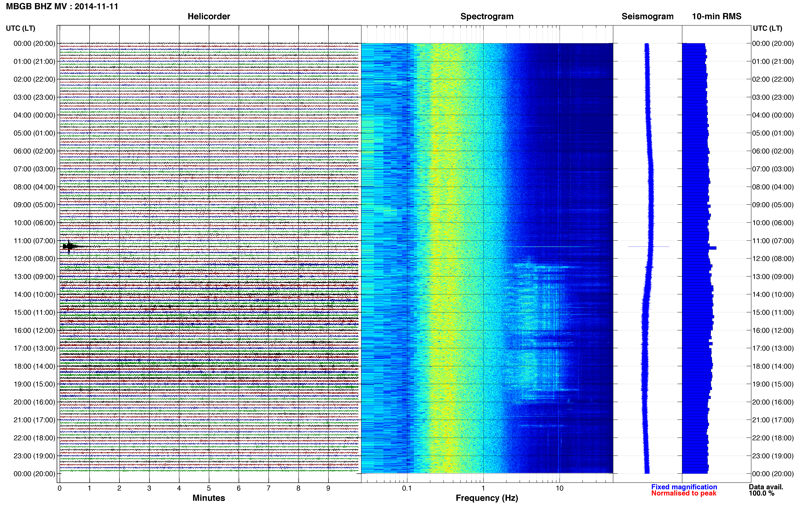Click the '6' tick on the Minutes axis
812x508 pixels.
[x=239, y=488]
